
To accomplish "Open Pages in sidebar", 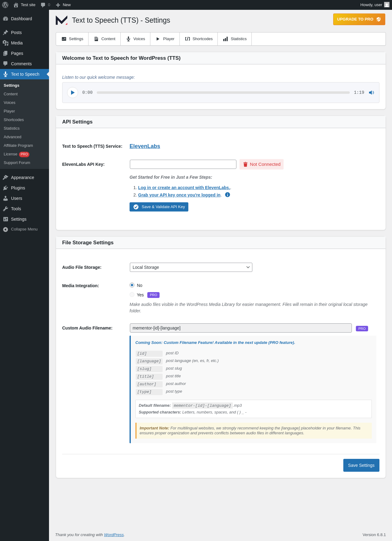I will [24, 53].
